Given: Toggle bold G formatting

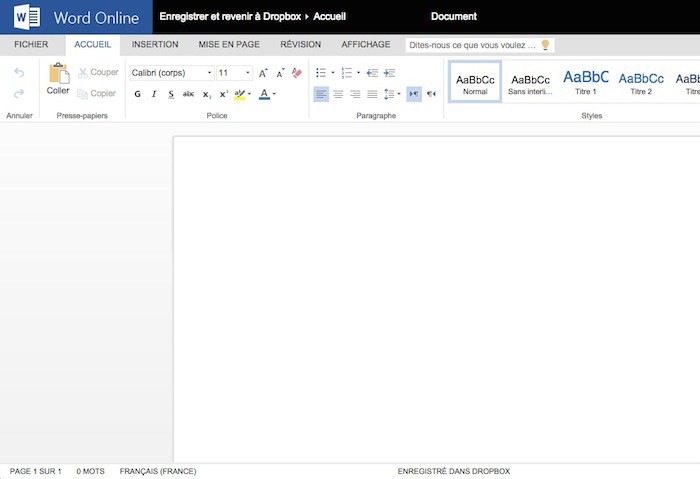Looking at the screenshot, I should 138,94.
